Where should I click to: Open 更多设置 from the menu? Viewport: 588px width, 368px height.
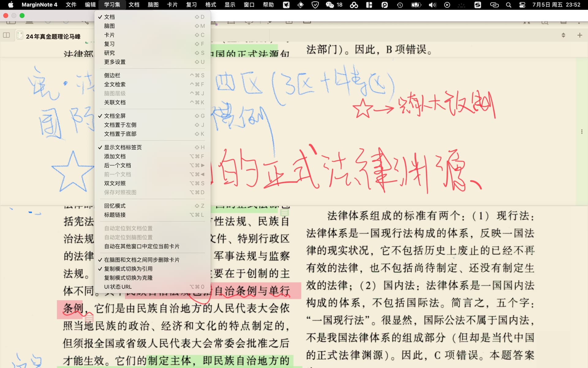point(152,62)
